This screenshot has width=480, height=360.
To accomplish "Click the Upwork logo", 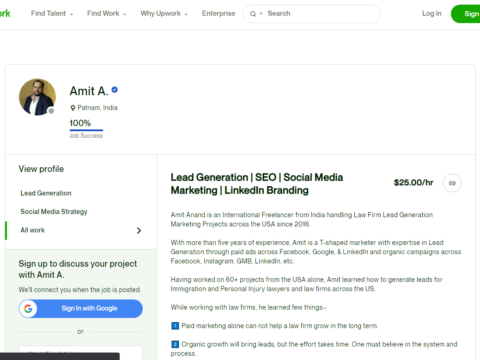I will click(5, 13).
